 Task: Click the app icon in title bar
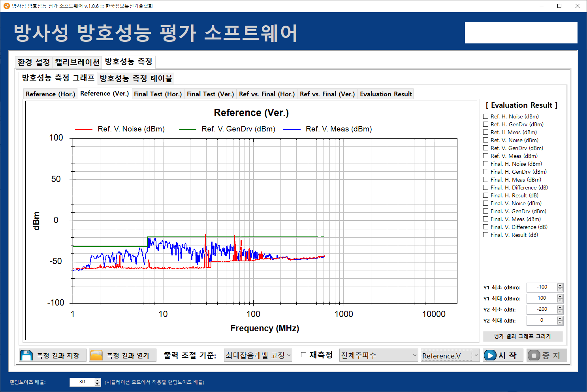click(x=6, y=6)
